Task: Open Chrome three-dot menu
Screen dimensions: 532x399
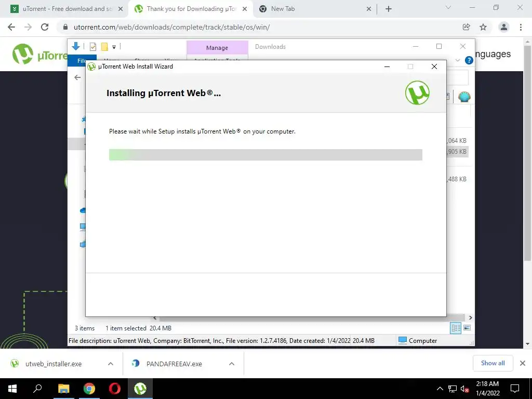Action: pyautogui.click(x=521, y=27)
